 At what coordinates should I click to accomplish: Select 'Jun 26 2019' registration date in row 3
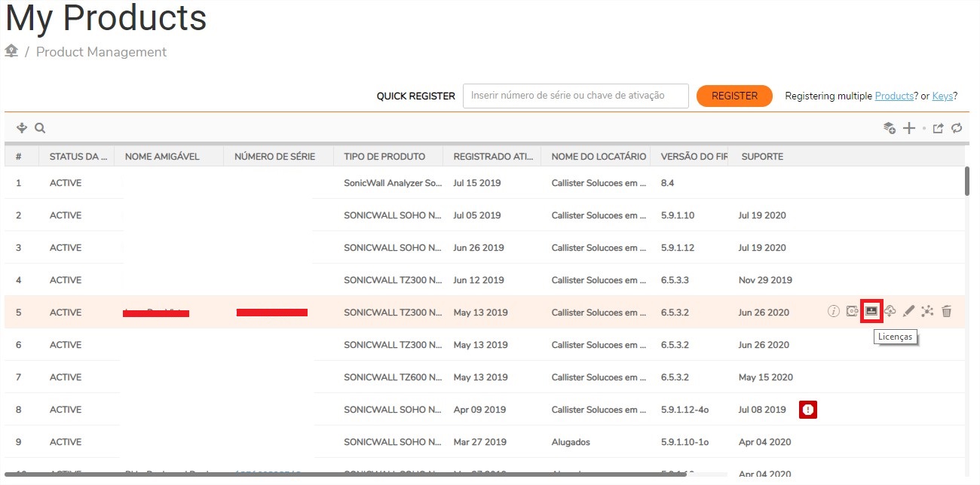pos(479,248)
